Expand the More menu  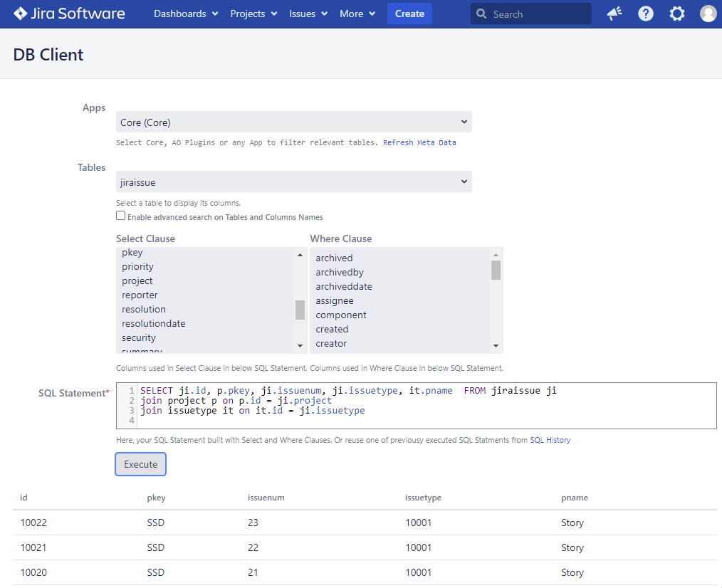[x=357, y=14]
